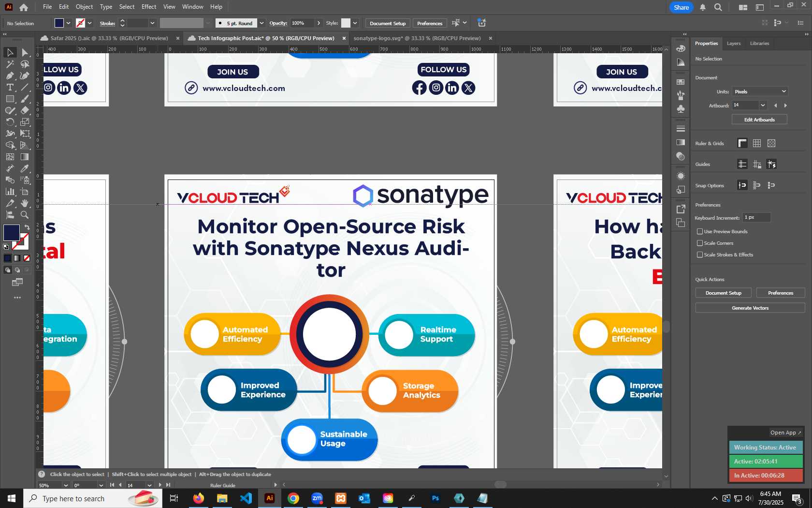The width and height of the screenshot is (812, 508).
Task: Toggle Show Rulers in Ruler & Grids
Action: [x=742, y=143]
